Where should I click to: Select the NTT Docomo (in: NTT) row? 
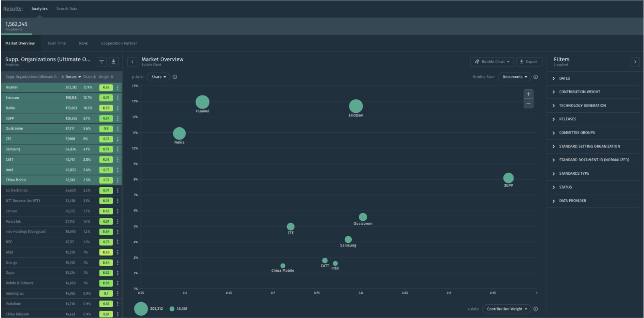point(61,201)
